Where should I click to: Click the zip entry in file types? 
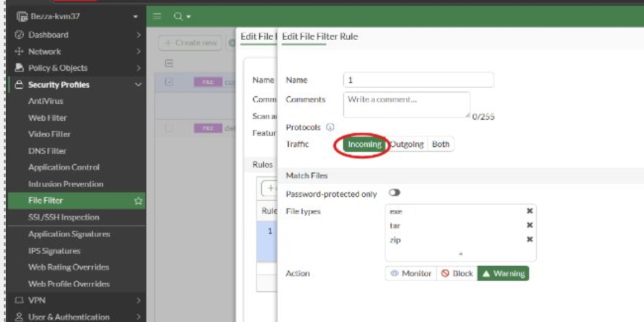395,240
